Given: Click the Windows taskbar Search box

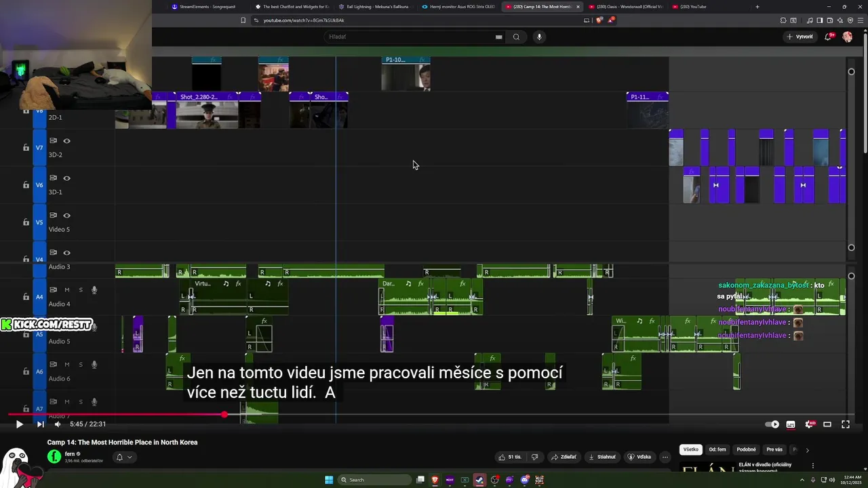Looking at the screenshot, I should coord(375,480).
